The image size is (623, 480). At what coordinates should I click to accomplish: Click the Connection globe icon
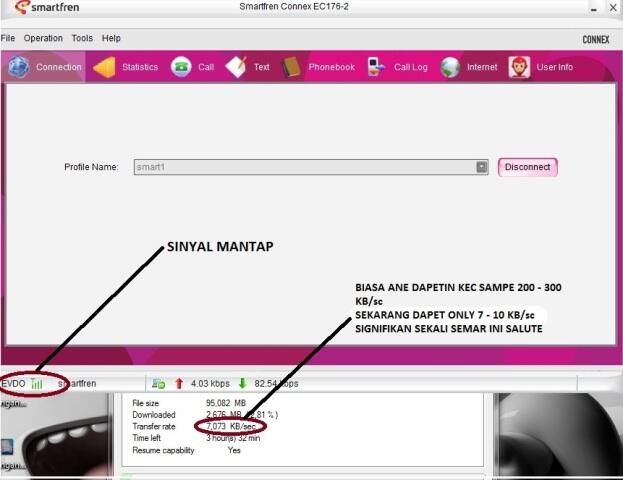point(19,67)
